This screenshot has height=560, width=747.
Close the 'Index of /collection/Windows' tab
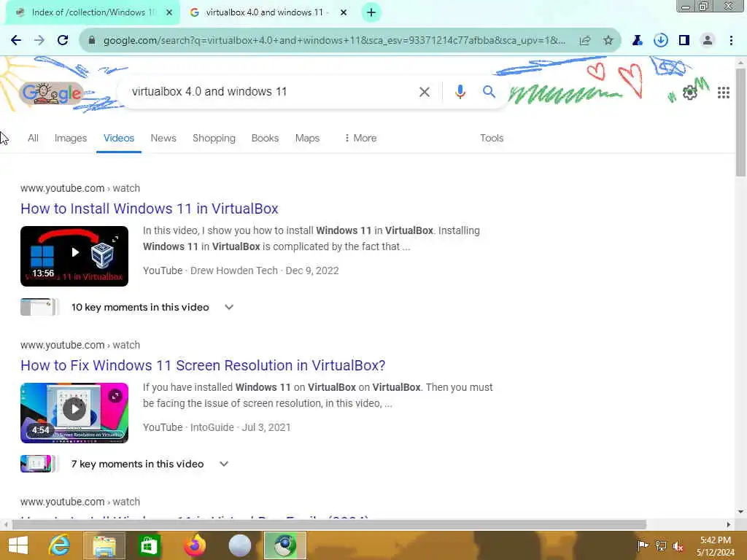tap(169, 12)
